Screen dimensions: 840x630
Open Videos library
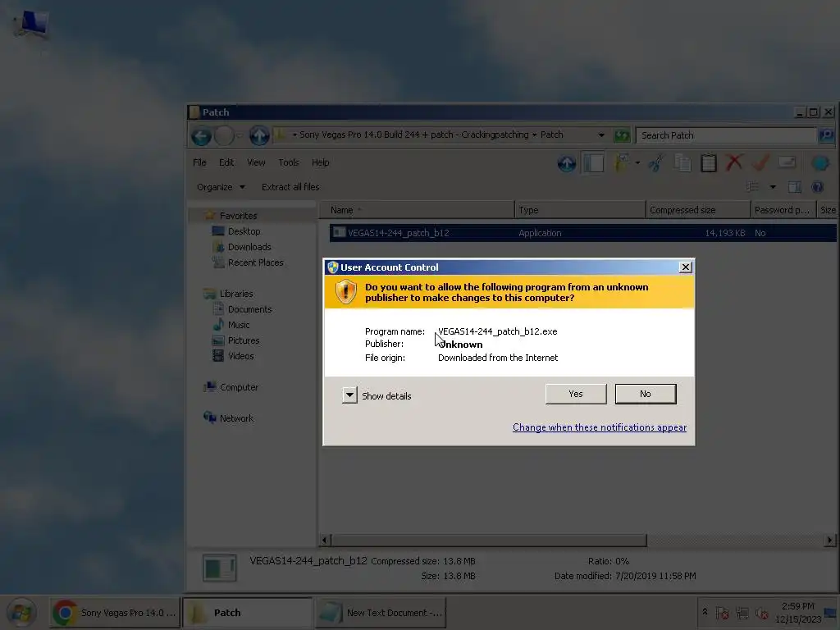pos(240,356)
